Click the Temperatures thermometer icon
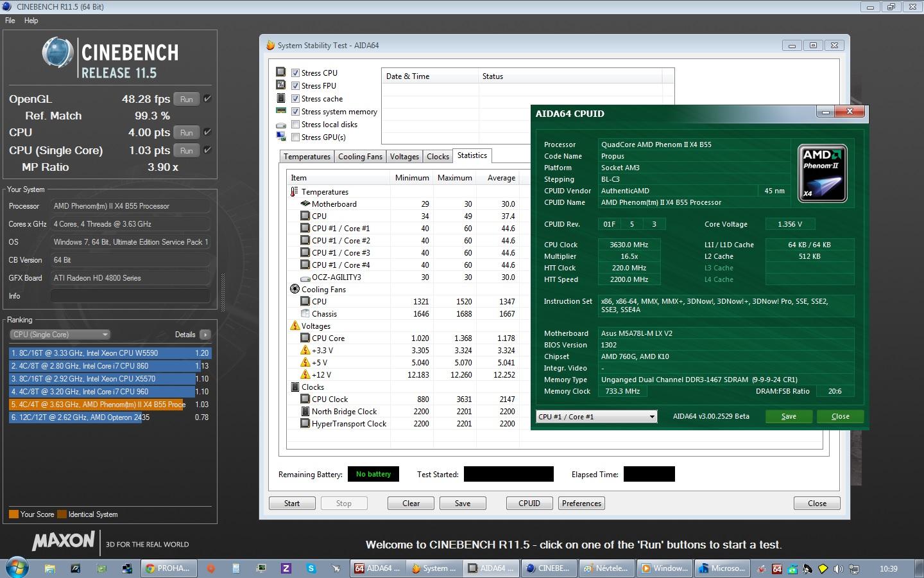The image size is (924, 578). [x=295, y=191]
